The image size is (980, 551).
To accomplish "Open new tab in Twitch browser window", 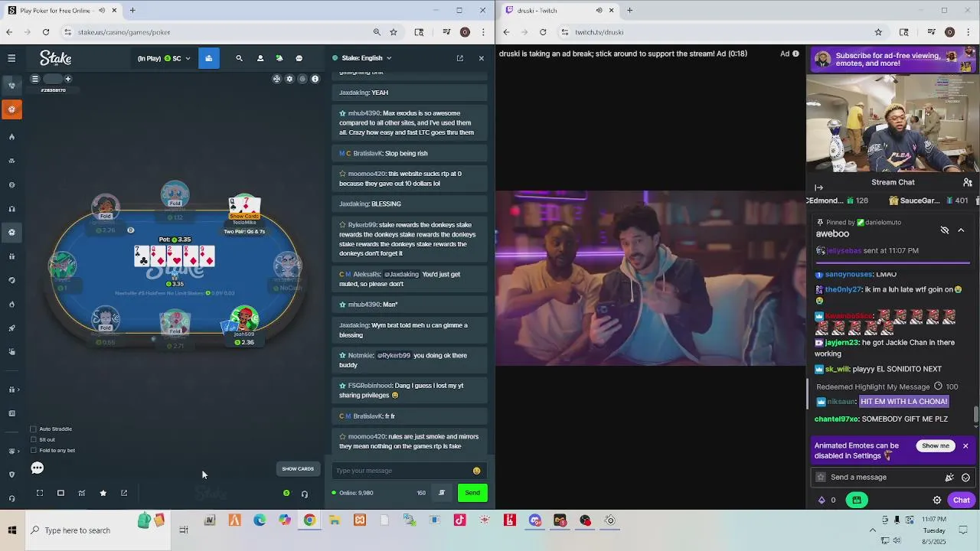I will tap(629, 11).
